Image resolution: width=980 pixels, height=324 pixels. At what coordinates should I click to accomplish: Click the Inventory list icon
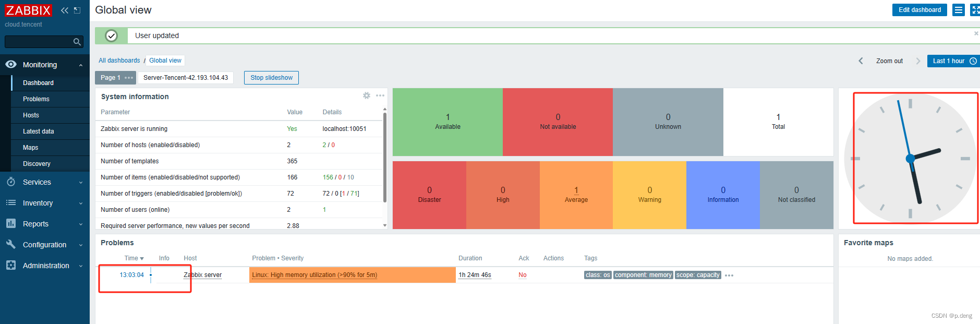coord(11,202)
